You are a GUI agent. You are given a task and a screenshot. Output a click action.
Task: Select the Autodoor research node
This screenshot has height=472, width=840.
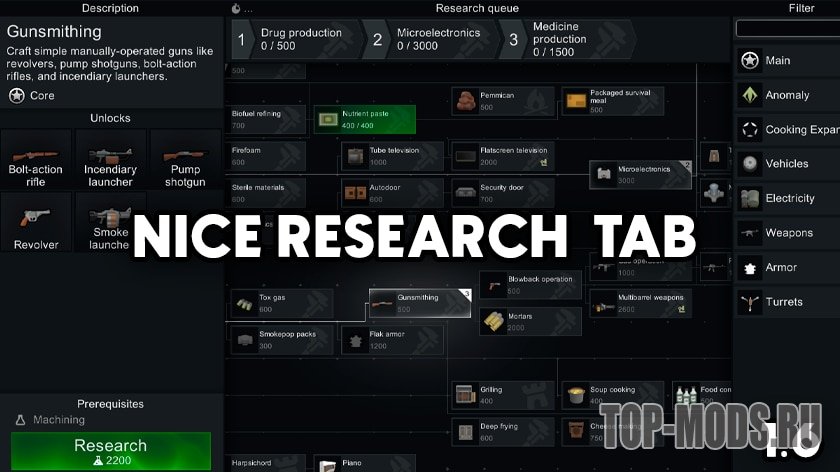click(x=392, y=193)
